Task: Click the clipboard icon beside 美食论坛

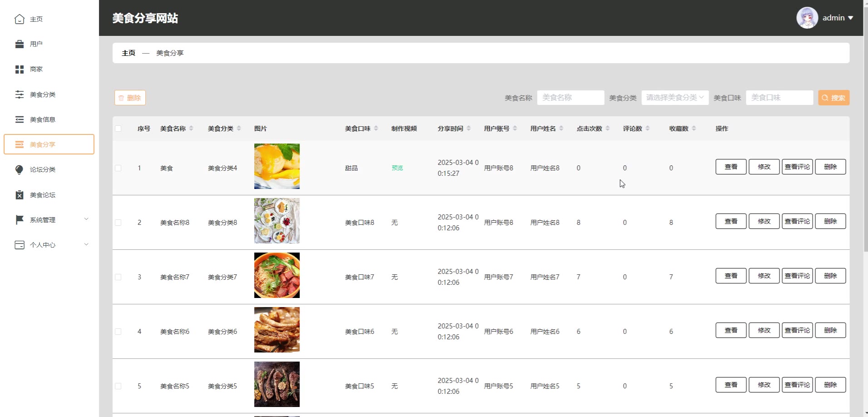Action: [19, 195]
